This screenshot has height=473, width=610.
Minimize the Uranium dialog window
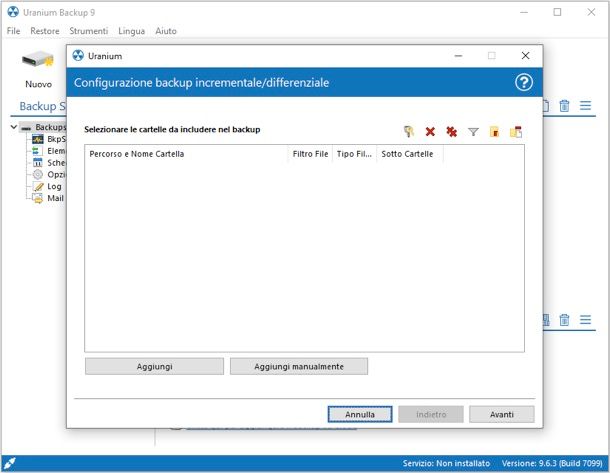[458, 56]
